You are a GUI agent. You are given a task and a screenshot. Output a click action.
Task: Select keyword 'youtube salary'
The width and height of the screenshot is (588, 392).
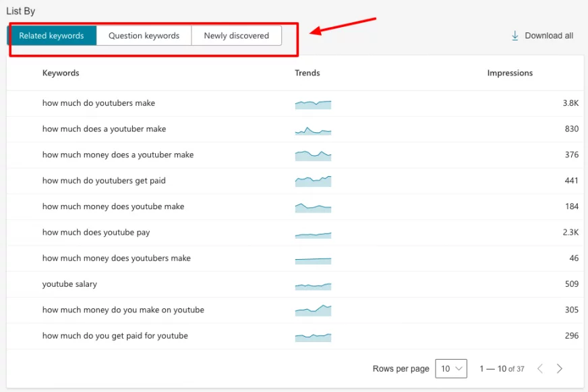coord(69,284)
